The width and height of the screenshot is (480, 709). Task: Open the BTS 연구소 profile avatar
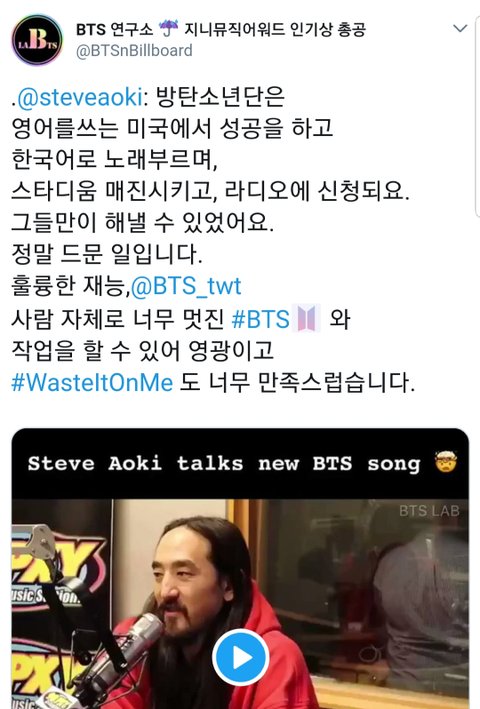37,40
